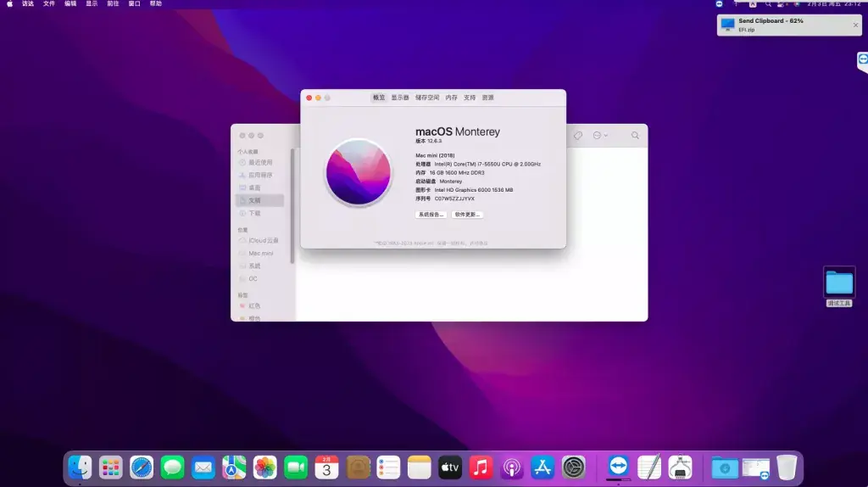This screenshot has height=487, width=868.
Task: Open Podcasts app in the Dock
Action: click(x=511, y=467)
